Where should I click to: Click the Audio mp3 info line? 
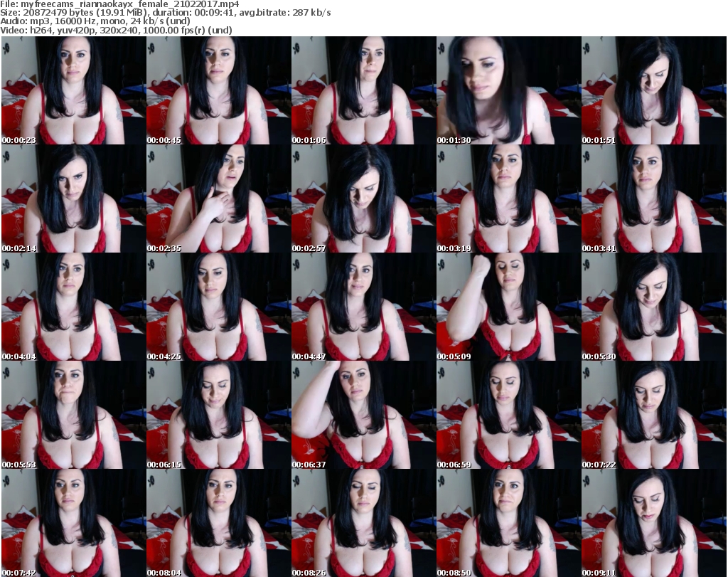coord(95,21)
